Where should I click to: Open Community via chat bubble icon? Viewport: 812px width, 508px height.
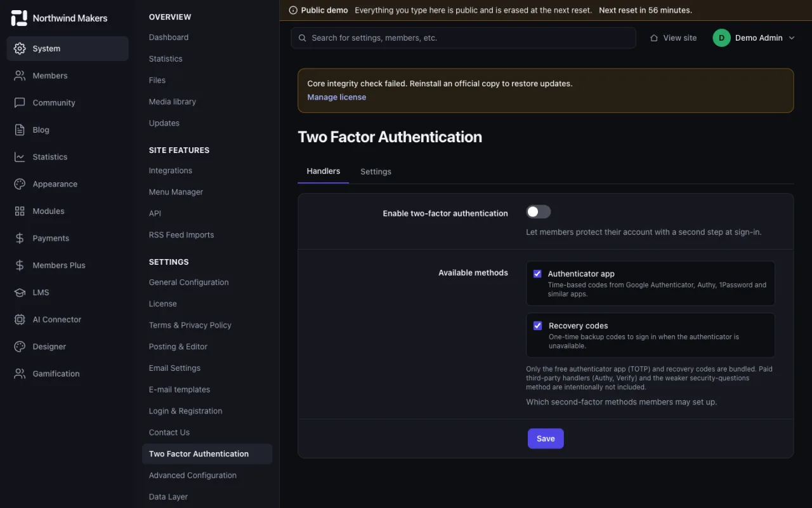[20, 103]
